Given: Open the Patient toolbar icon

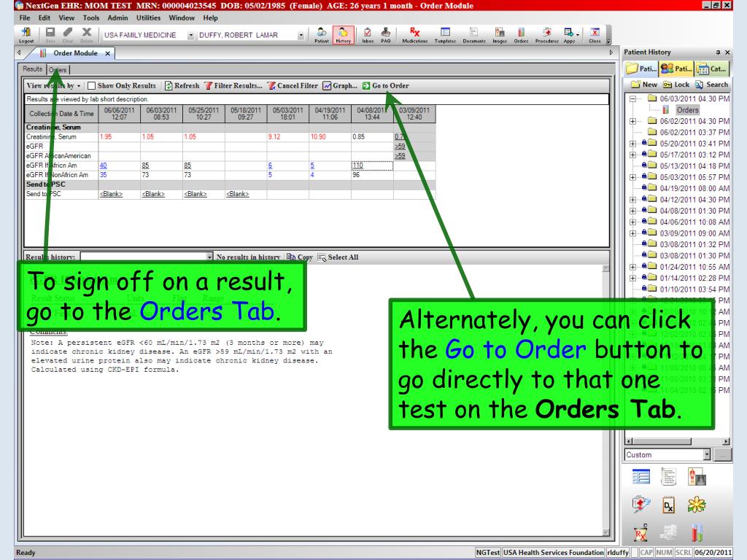Looking at the screenshot, I should point(322,35).
